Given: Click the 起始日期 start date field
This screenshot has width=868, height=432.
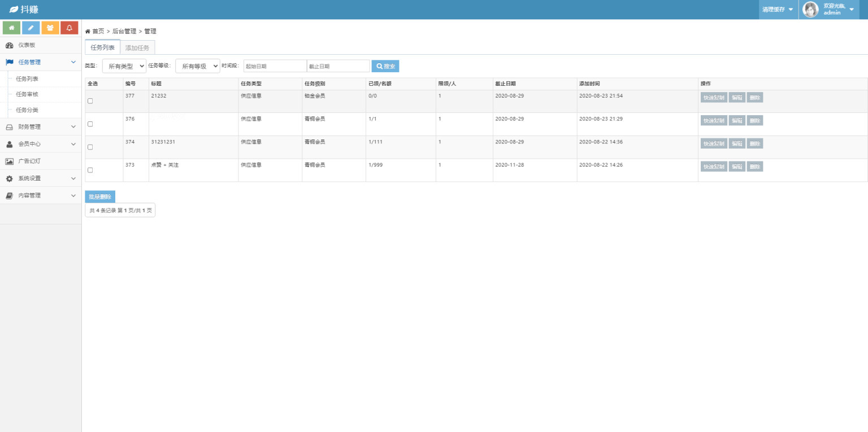Looking at the screenshot, I should 275,66.
